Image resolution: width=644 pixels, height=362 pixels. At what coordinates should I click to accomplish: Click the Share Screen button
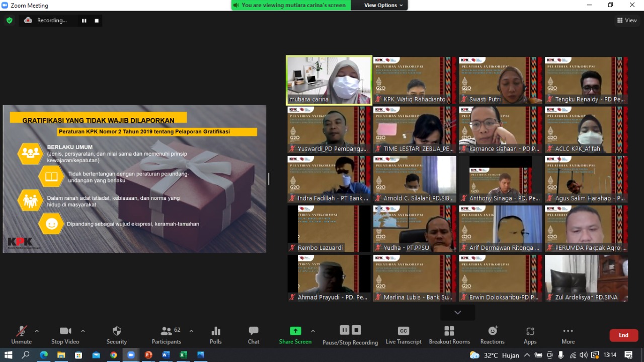pos(295,335)
